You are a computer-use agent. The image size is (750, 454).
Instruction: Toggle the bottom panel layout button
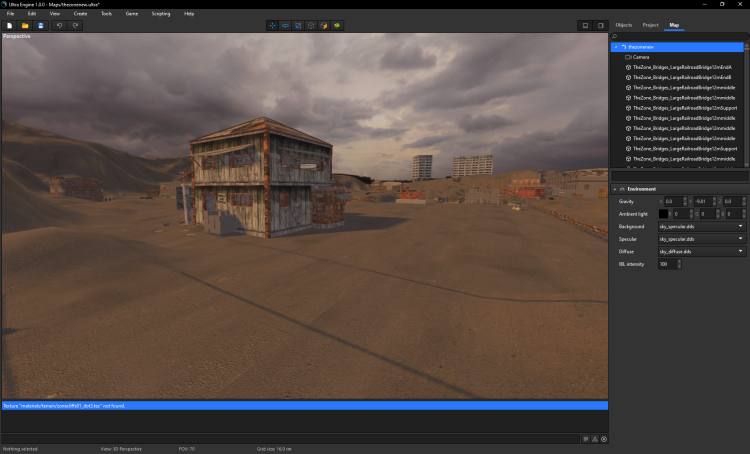click(x=585, y=25)
